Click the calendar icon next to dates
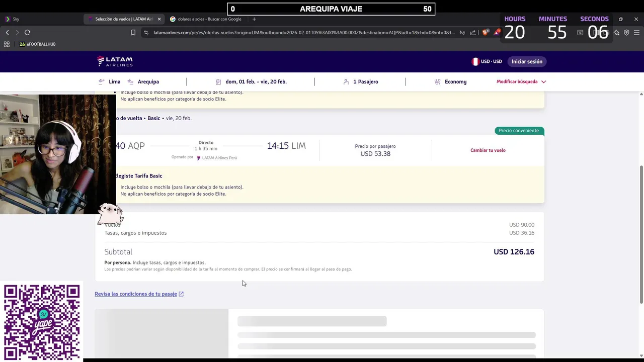 [218, 81]
